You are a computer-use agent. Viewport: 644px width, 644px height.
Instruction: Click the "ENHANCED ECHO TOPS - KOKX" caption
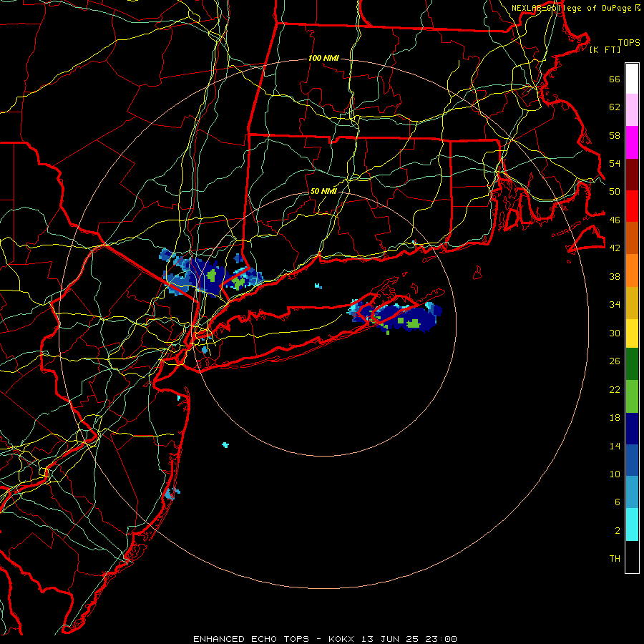pos(273,639)
